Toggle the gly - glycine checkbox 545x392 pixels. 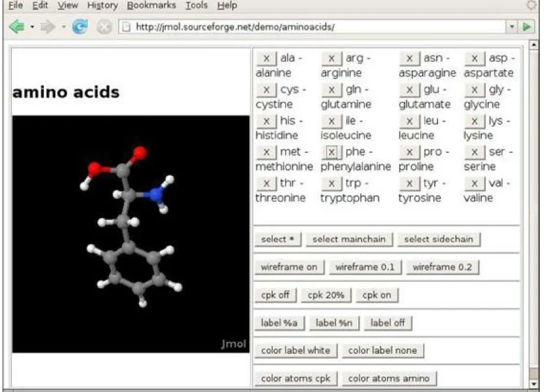click(474, 90)
